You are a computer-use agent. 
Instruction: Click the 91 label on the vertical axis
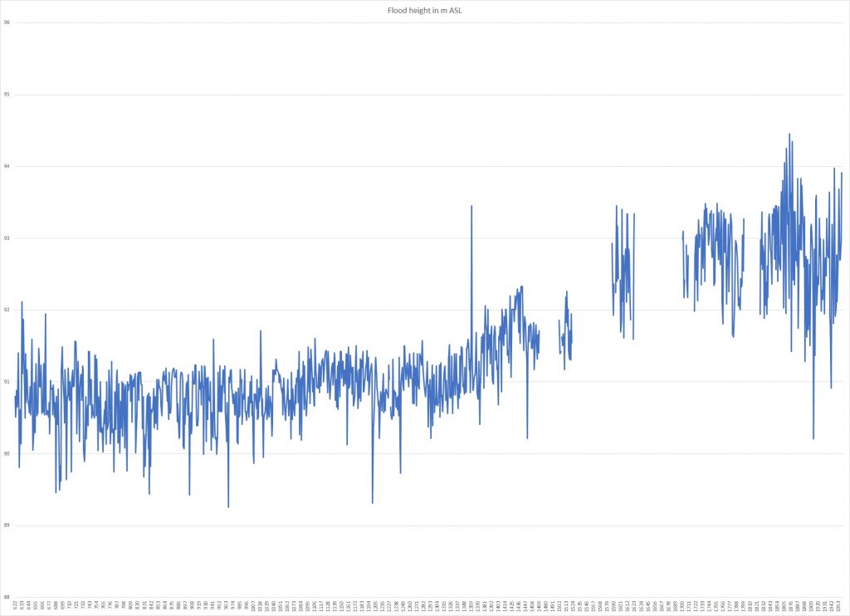coord(7,382)
